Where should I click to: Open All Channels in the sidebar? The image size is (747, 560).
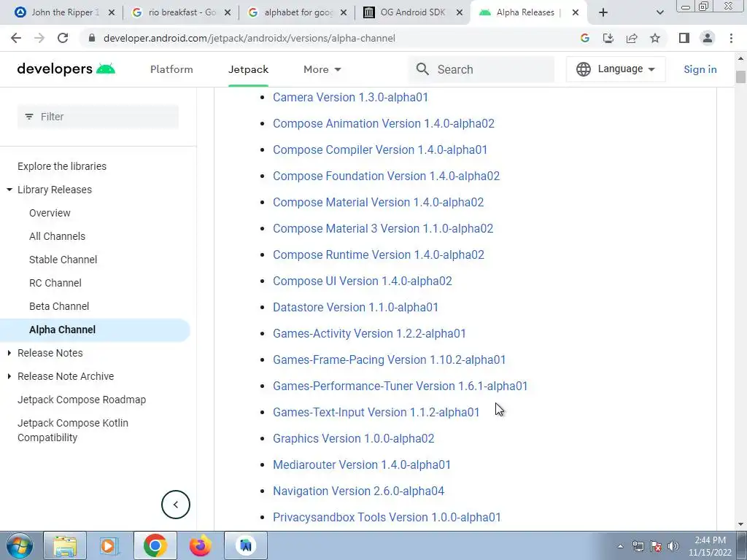click(x=57, y=236)
